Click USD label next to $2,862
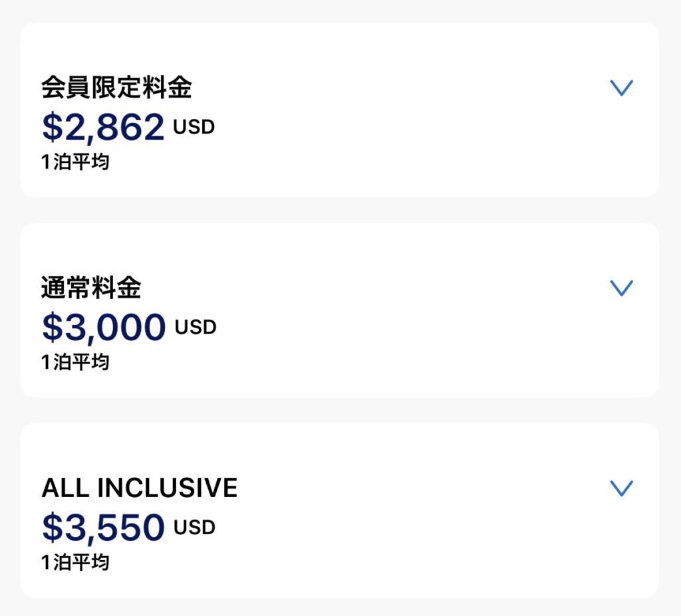 pos(194,127)
